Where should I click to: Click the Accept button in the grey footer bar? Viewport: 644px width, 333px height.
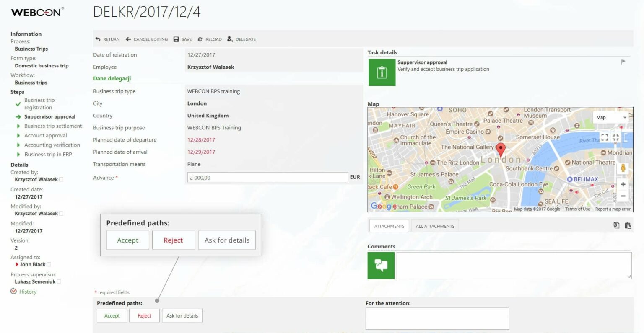tap(112, 315)
